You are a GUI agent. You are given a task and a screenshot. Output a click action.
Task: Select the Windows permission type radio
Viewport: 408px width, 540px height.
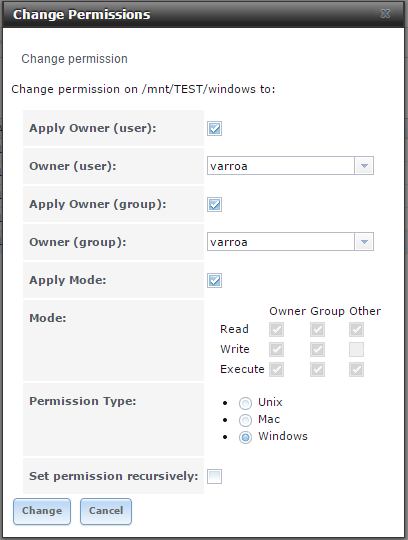click(245, 437)
